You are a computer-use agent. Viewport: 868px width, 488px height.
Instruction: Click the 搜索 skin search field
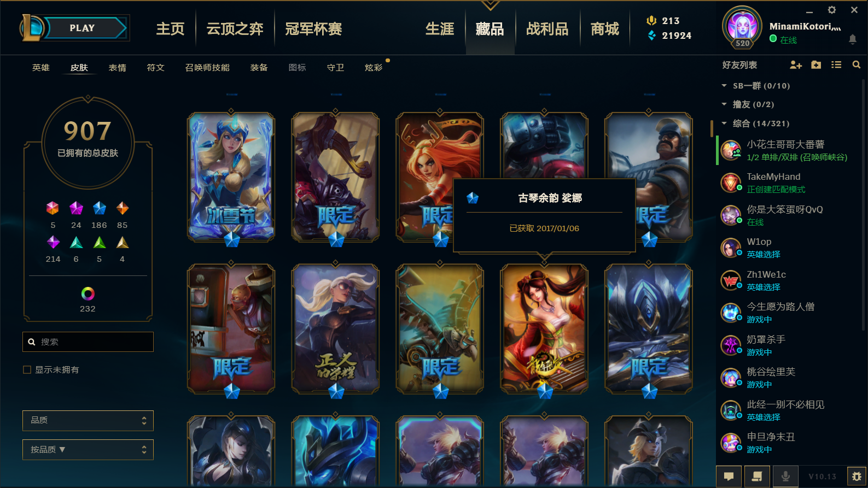coord(88,342)
